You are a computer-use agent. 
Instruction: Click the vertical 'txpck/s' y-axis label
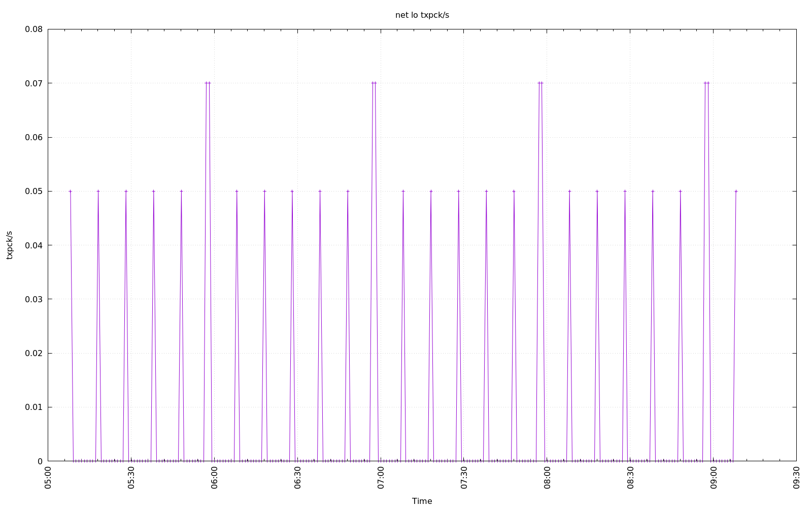point(9,245)
